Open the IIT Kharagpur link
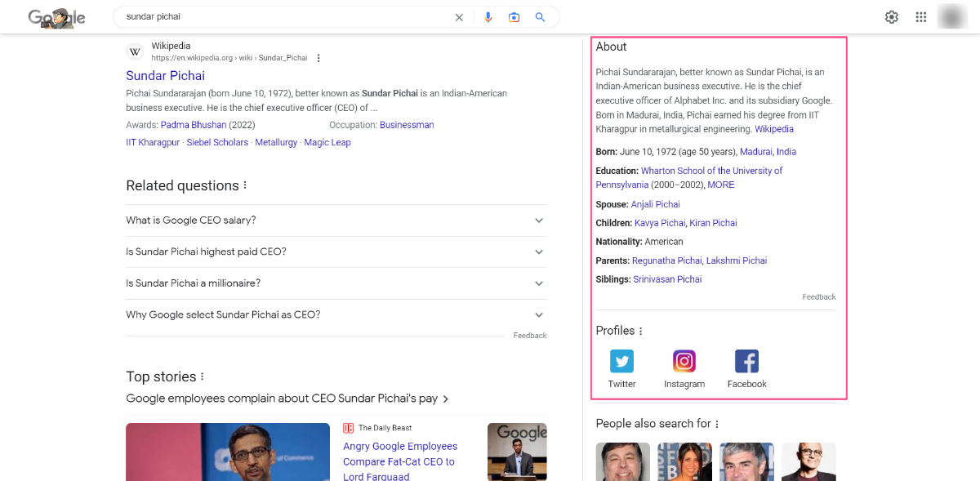This screenshot has width=980, height=481. click(153, 142)
